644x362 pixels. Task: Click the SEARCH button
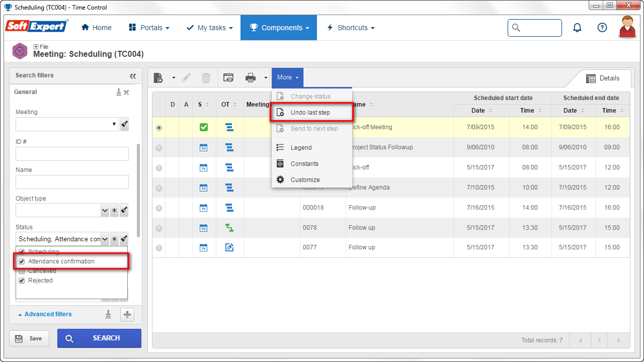[99, 338]
